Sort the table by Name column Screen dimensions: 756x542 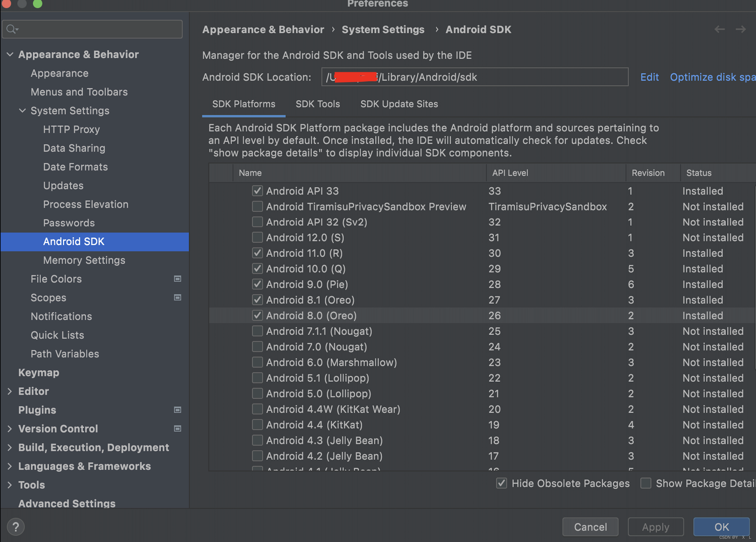tap(359, 173)
